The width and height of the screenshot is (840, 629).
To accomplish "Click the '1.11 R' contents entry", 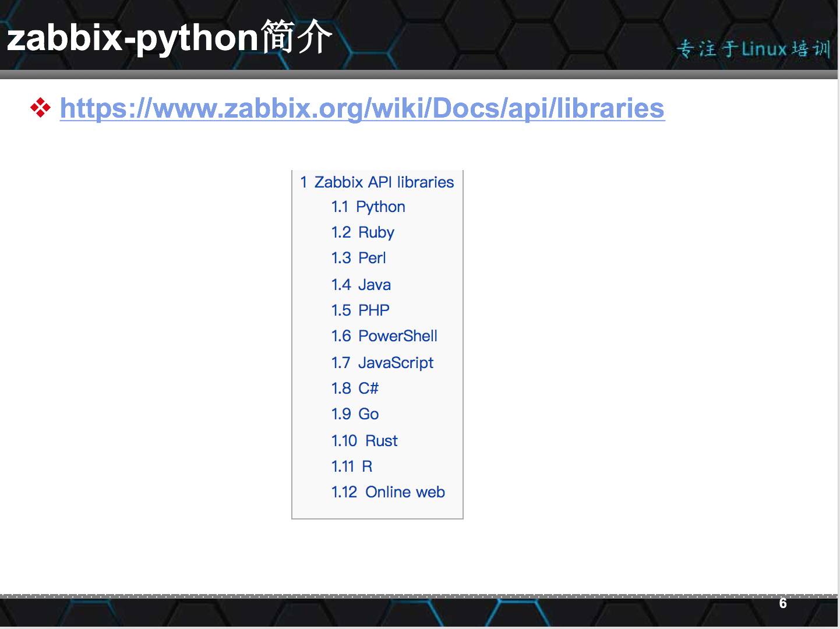I will pyautogui.click(x=352, y=467).
